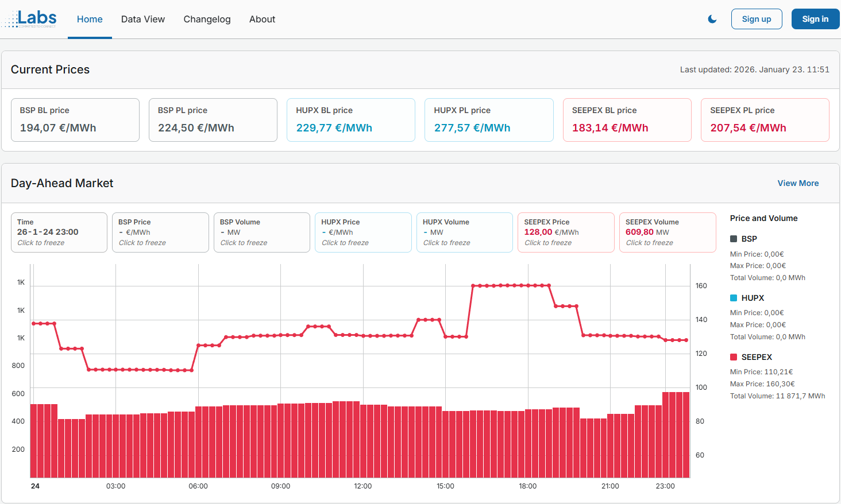The height and width of the screenshot is (504, 841).
Task: Click the 12:00 marker on the time axis
Action: (363, 486)
